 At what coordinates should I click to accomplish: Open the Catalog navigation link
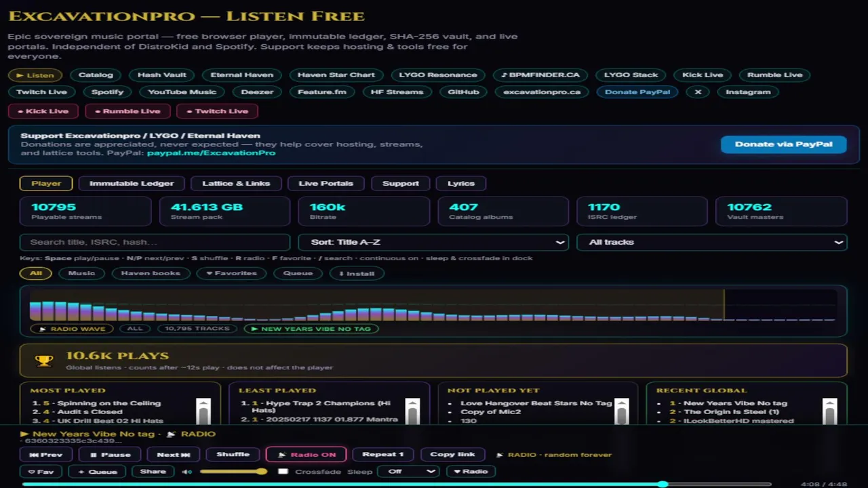pyautogui.click(x=96, y=75)
